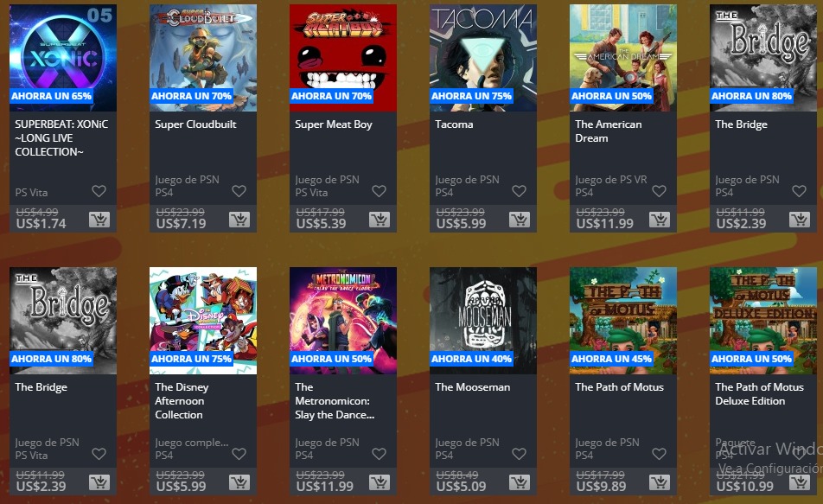The height and width of the screenshot is (504, 823).
Task: Add The Path of Motus to cart
Action: coord(660,482)
